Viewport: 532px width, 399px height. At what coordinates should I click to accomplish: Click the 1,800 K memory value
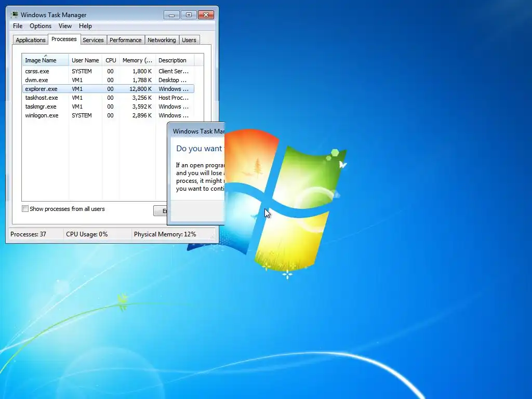(142, 71)
